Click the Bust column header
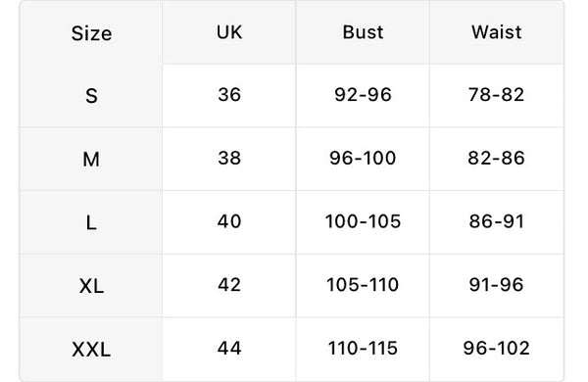The image size is (588, 382). coord(363,32)
